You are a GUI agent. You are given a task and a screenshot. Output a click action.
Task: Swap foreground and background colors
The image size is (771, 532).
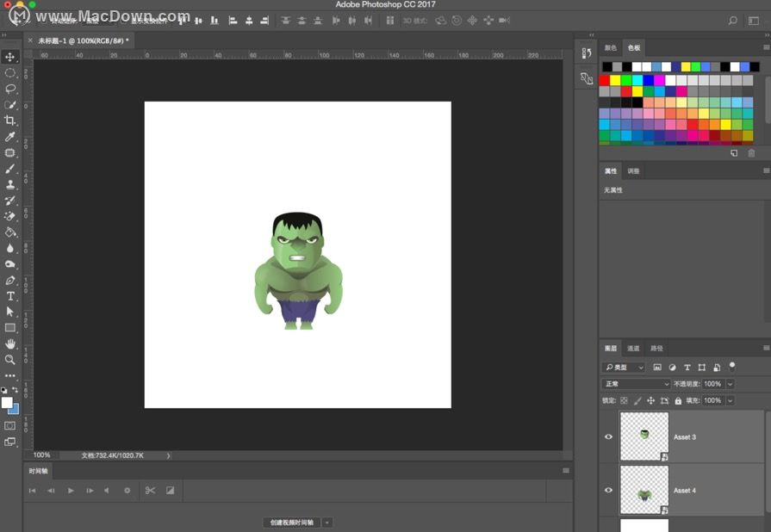tap(16, 390)
